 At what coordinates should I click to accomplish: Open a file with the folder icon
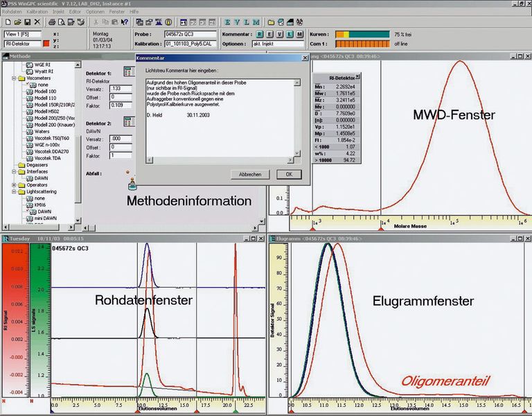point(17,22)
